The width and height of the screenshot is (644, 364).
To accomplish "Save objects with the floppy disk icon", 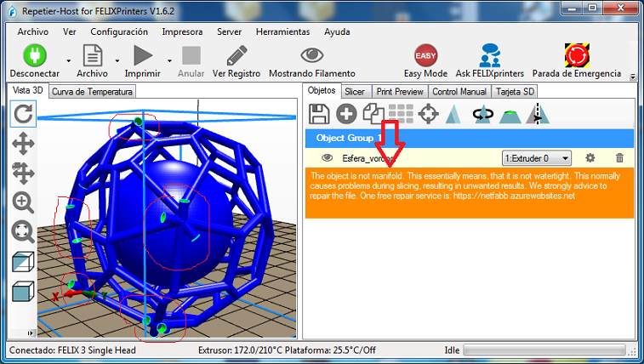I will (319, 114).
